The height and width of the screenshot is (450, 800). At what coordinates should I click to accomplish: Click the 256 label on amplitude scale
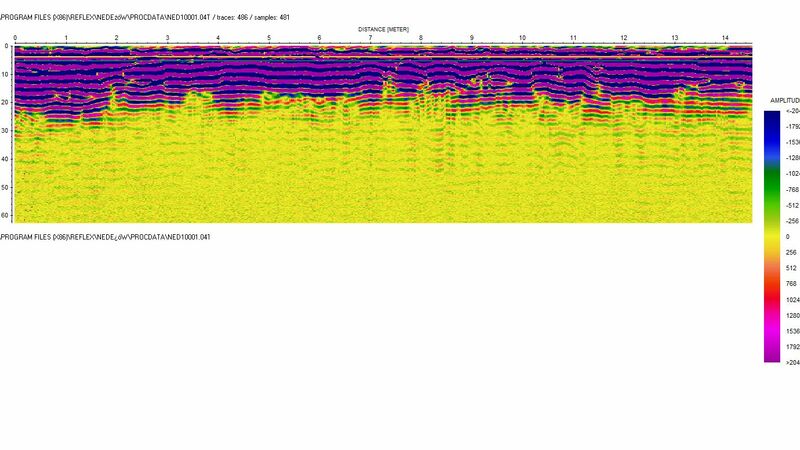[790, 252]
